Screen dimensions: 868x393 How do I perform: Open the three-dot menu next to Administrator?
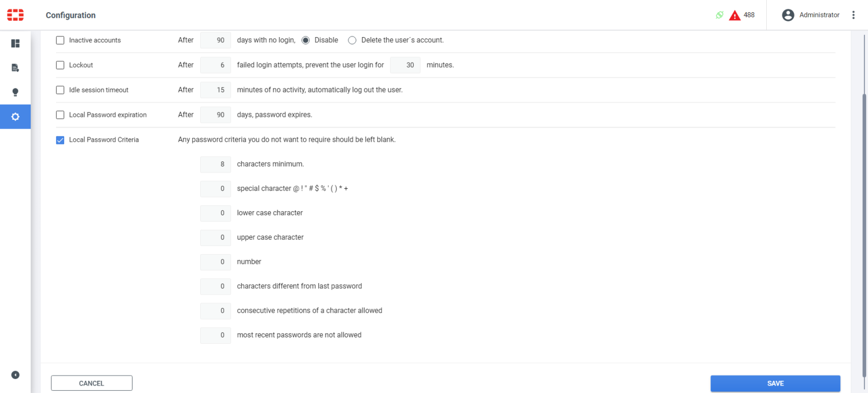coord(854,14)
